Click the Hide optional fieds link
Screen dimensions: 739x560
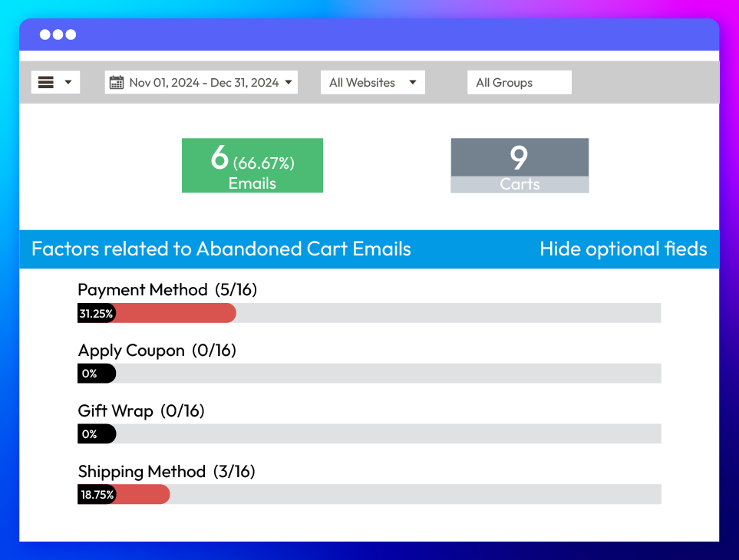(x=623, y=249)
